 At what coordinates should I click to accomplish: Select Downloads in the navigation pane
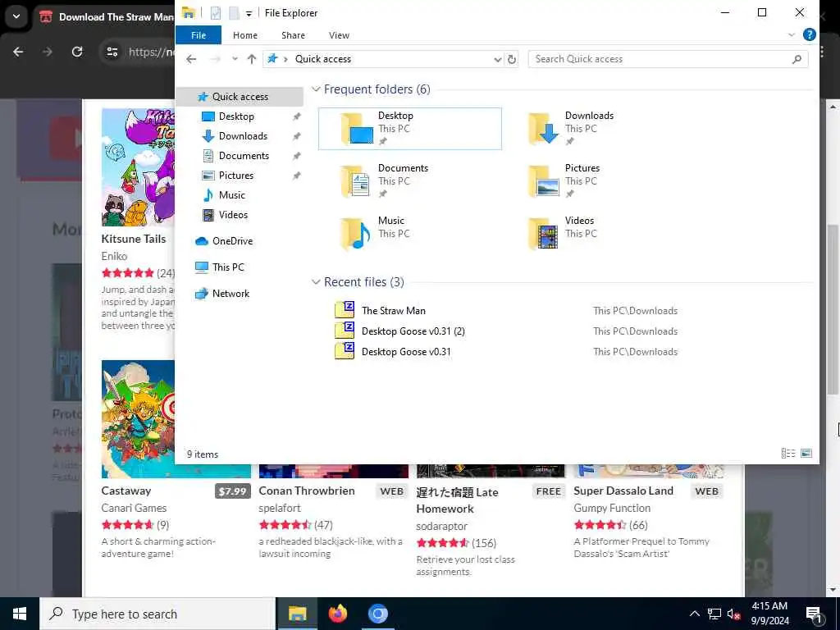[x=243, y=136]
